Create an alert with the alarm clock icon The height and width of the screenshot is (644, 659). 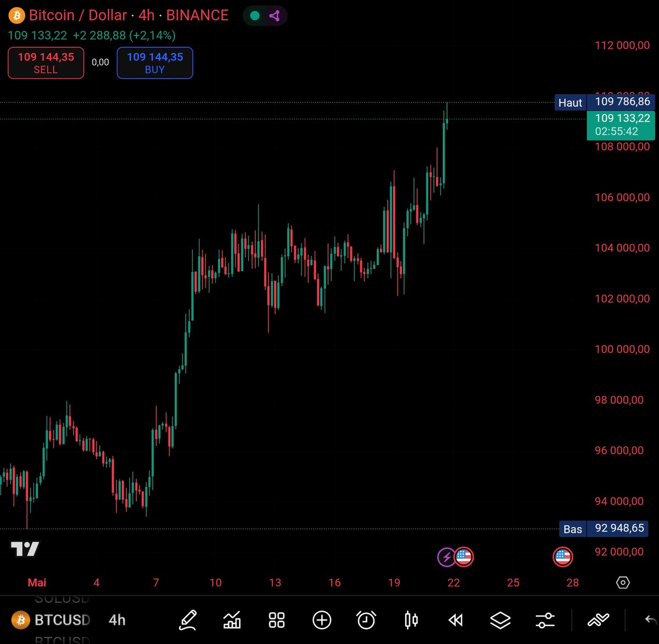(366, 620)
